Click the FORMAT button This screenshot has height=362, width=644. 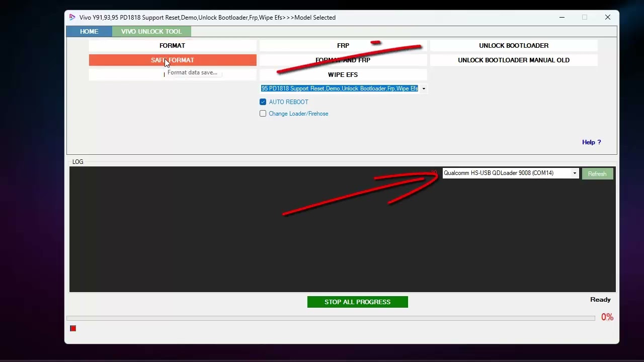pos(173,45)
